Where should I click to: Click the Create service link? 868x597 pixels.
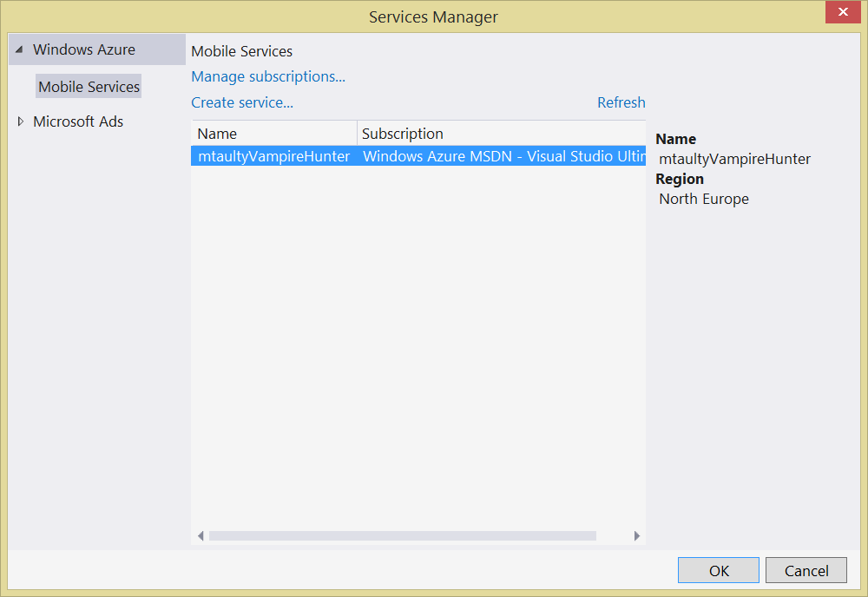click(x=242, y=102)
